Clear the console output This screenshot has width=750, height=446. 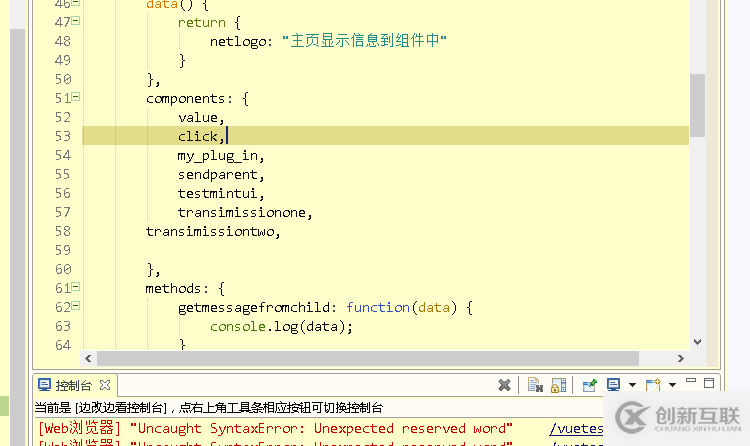pyautogui.click(x=535, y=385)
